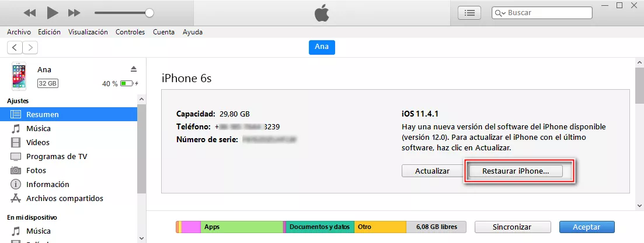
Task: Open Programas de TV label
Action: [57, 157]
